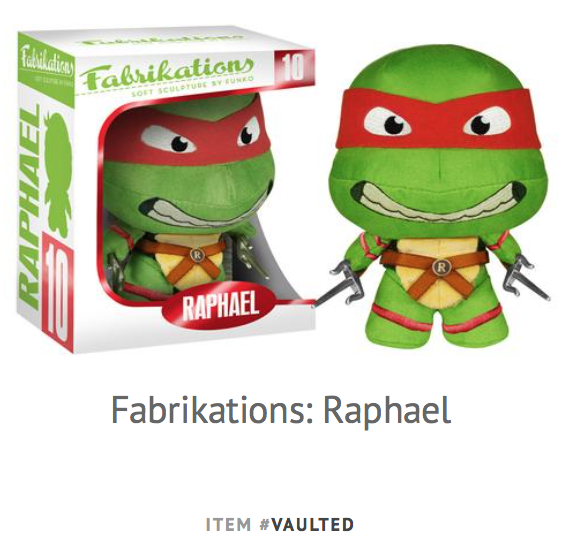Click the SOFT SCULPTURE BY FUNKO tagline

(192, 87)
